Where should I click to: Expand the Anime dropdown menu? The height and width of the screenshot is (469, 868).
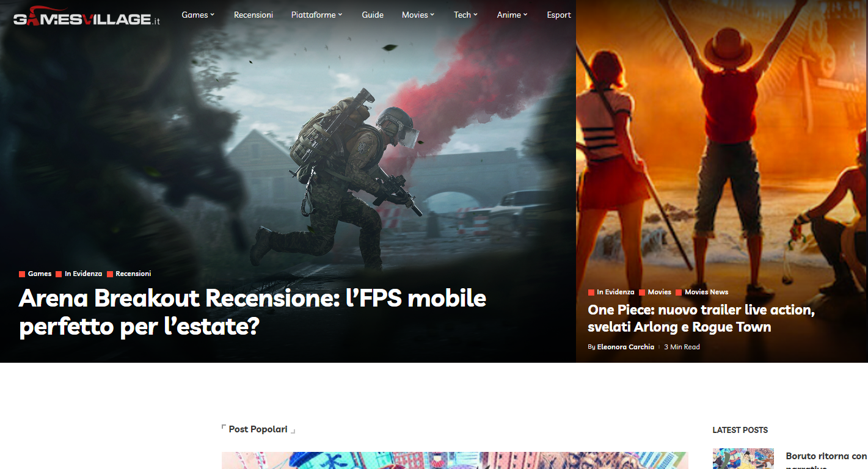tap(512, 15)
